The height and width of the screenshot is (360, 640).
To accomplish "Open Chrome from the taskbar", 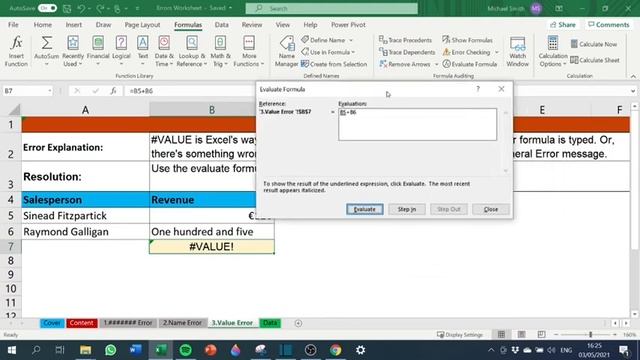I will click(336, 350).
